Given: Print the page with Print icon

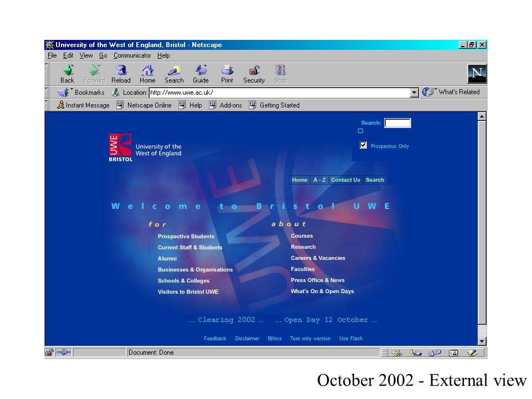Looking at the screenshot, I should pyautogui.click(x=227, y=74).
